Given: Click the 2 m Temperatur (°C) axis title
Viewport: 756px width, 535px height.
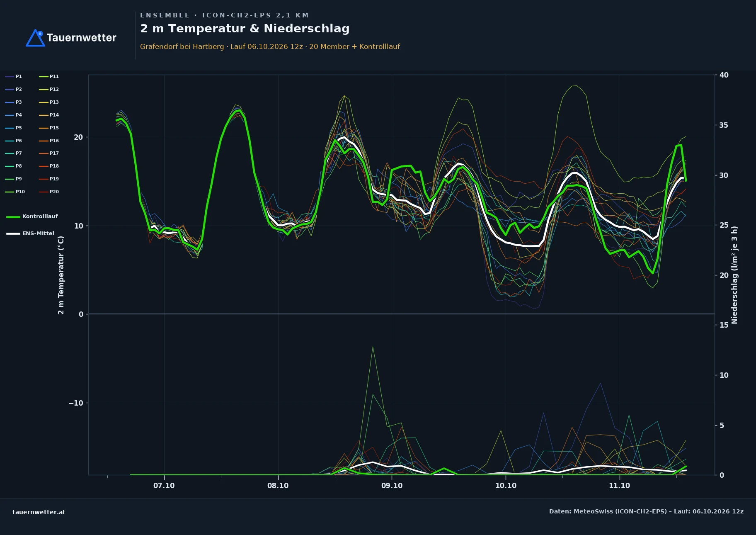Looking at the screenshot, I should click(61, 275).
